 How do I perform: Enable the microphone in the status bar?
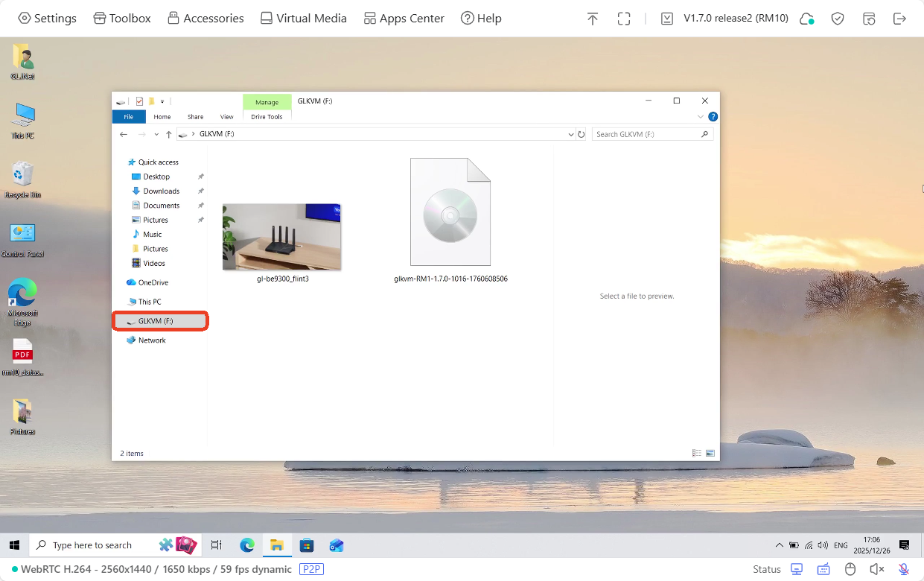pos(903,568)
